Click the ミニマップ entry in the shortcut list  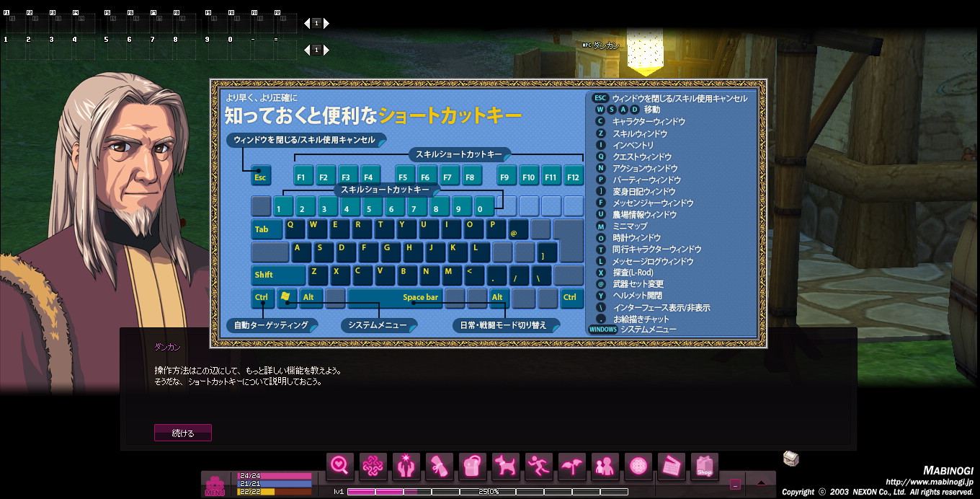[630, 226]
